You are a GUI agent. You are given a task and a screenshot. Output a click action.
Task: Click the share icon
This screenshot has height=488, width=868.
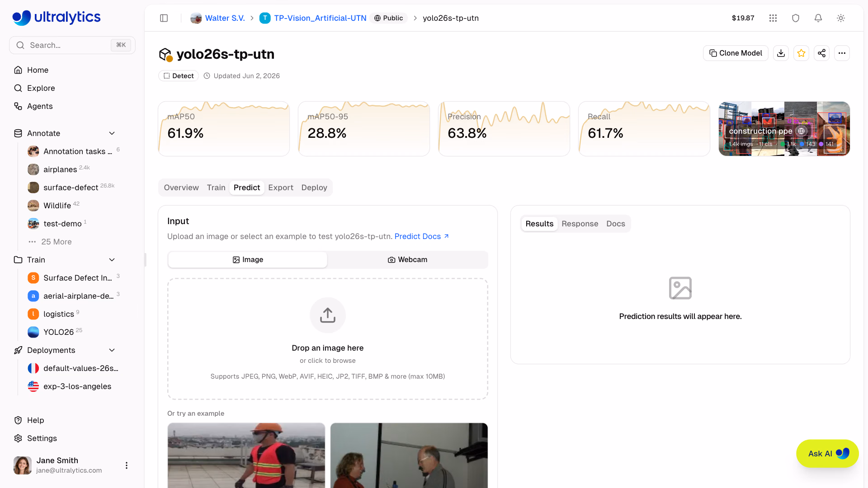(x=821, y=53)
